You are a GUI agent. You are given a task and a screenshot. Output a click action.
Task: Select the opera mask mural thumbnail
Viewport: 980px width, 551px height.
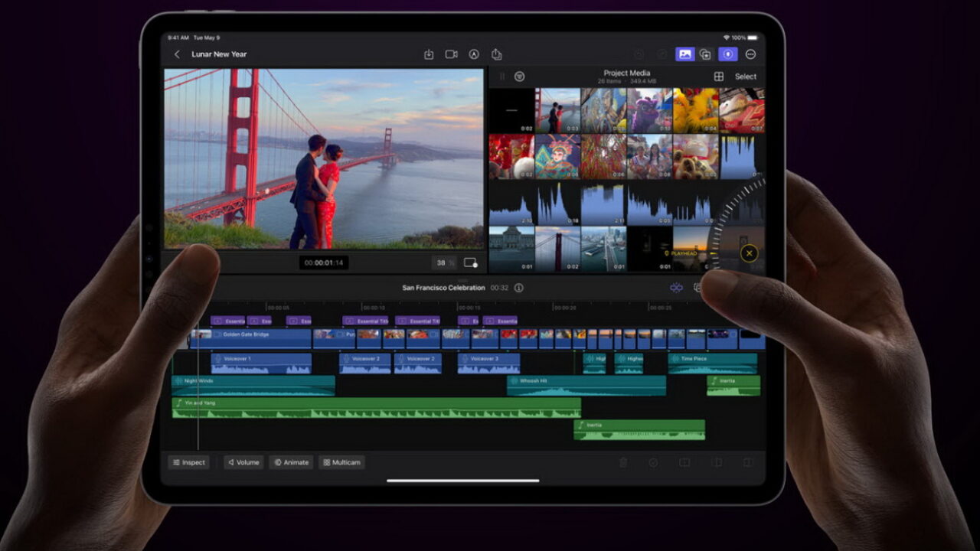557,157
